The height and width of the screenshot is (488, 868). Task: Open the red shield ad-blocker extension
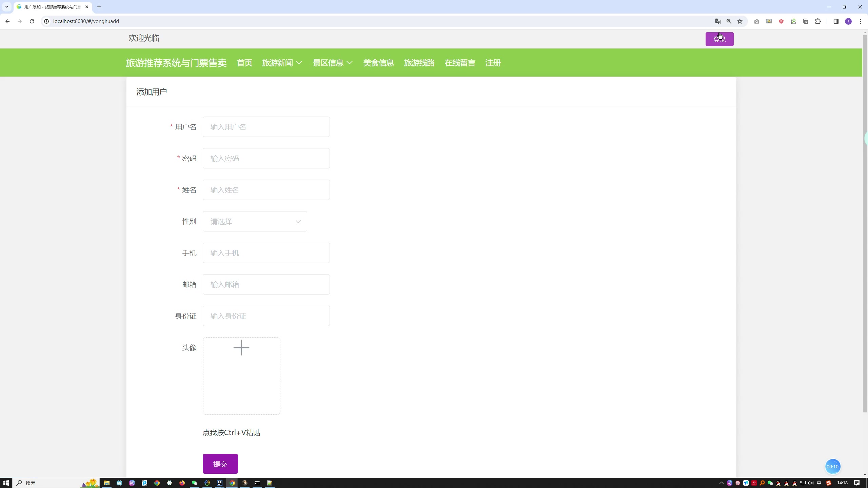(x=781, y=21)
